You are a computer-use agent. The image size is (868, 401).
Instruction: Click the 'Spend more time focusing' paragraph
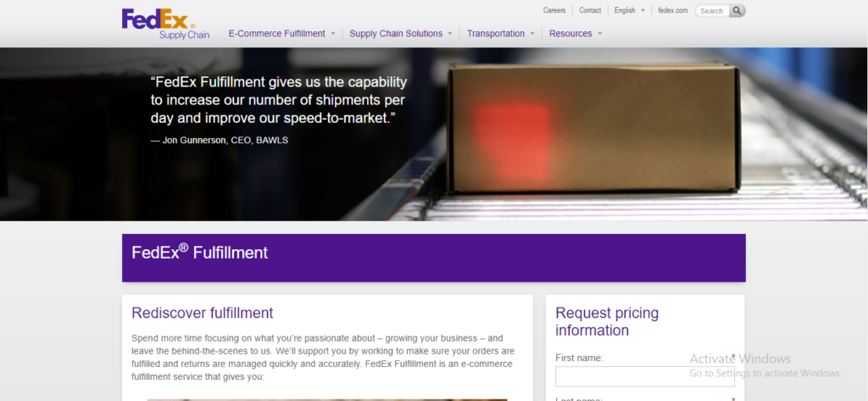[323, 357]
